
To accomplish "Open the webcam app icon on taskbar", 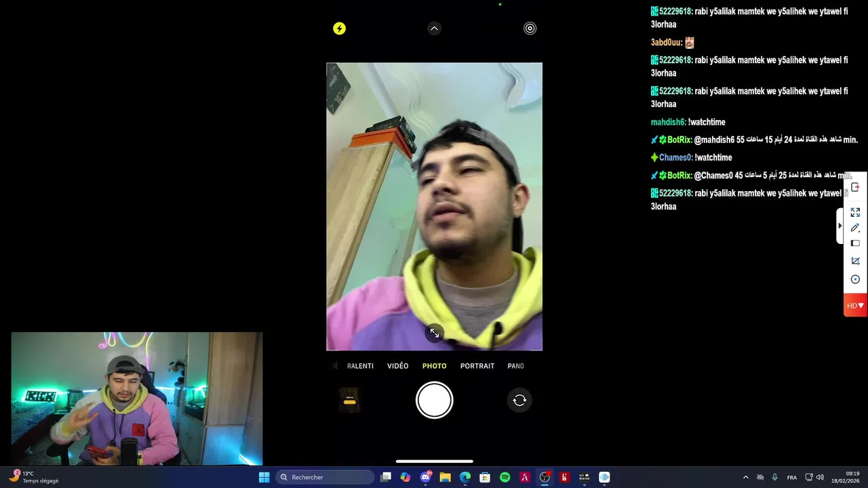I will click(585, 477).
